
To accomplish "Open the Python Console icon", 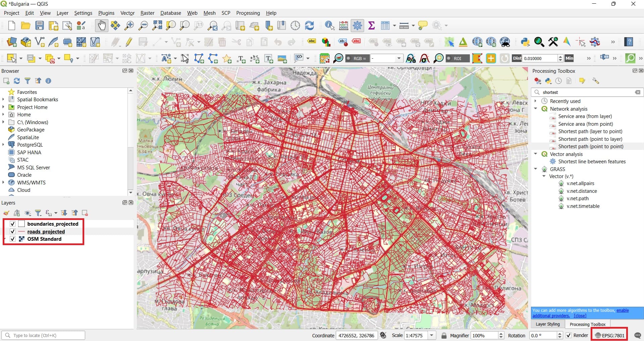I will click(x=525, y=42).
